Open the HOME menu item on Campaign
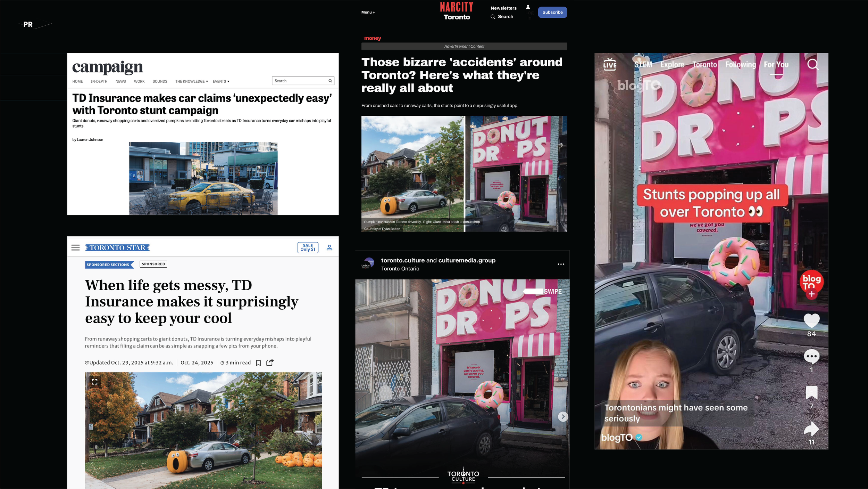 pyautogui.click(x=77, y=81)
